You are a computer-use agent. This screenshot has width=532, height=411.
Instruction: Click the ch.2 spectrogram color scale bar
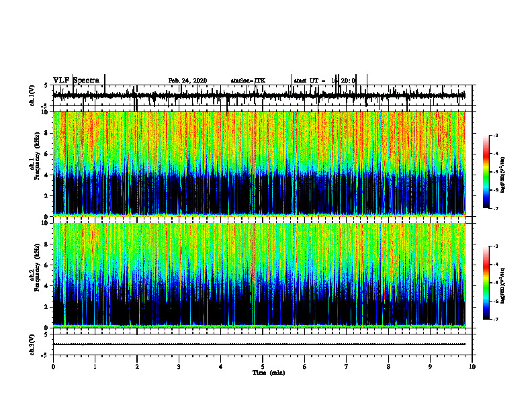486,283
